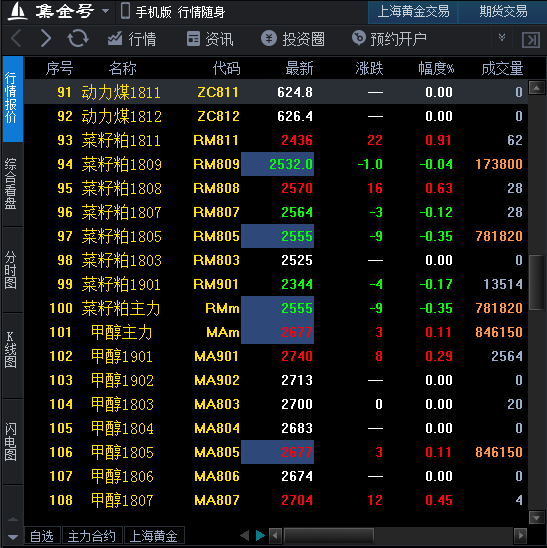Image resolution: width=547 pixels, height=548 pixels.
Task: Click the horizontal scrollbar thumb
Action: pyautogui.click(x=329, y=535)
